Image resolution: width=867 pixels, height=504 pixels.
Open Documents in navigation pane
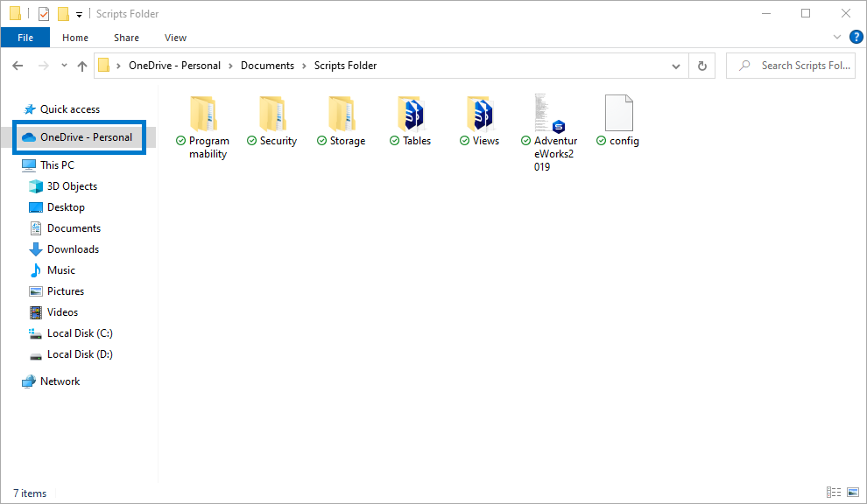(74, 228)
